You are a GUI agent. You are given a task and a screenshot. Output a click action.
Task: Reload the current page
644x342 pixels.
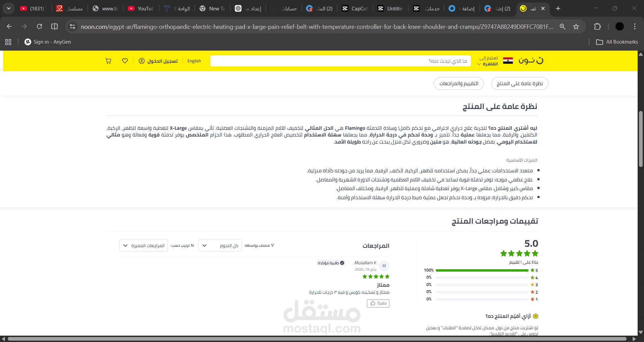39,26
